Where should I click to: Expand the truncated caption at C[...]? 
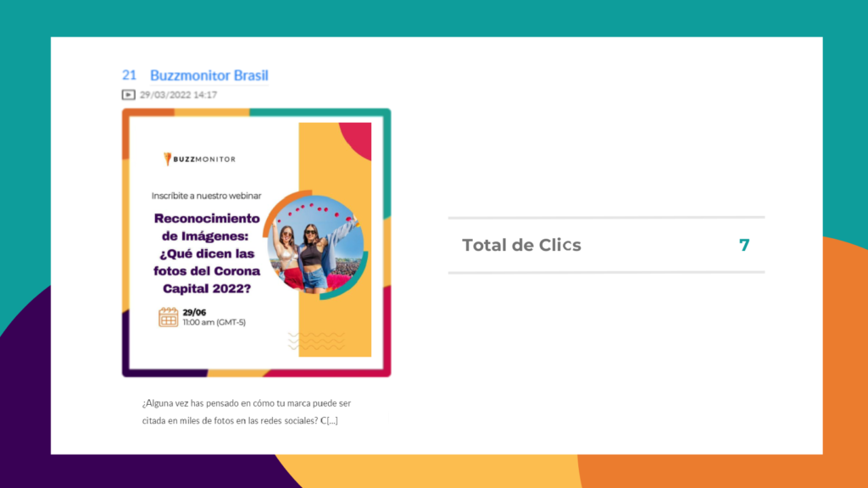(x=329, y=420)
